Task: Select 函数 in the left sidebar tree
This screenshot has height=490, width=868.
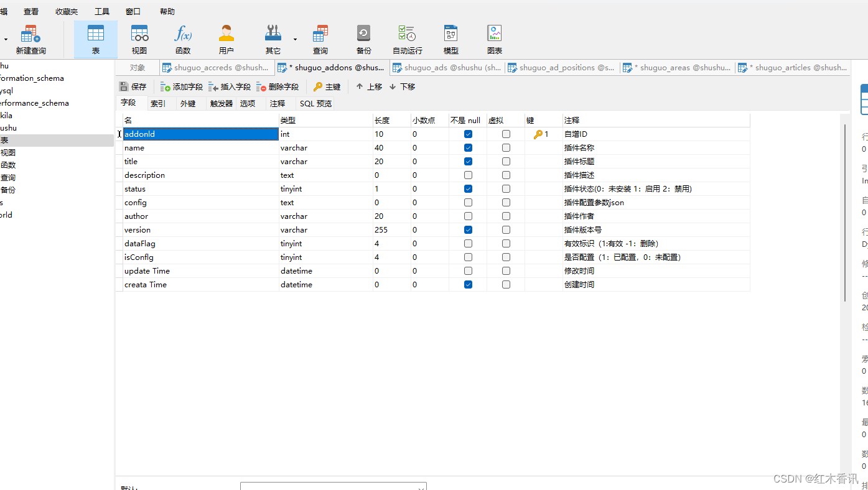Action: 8,165
